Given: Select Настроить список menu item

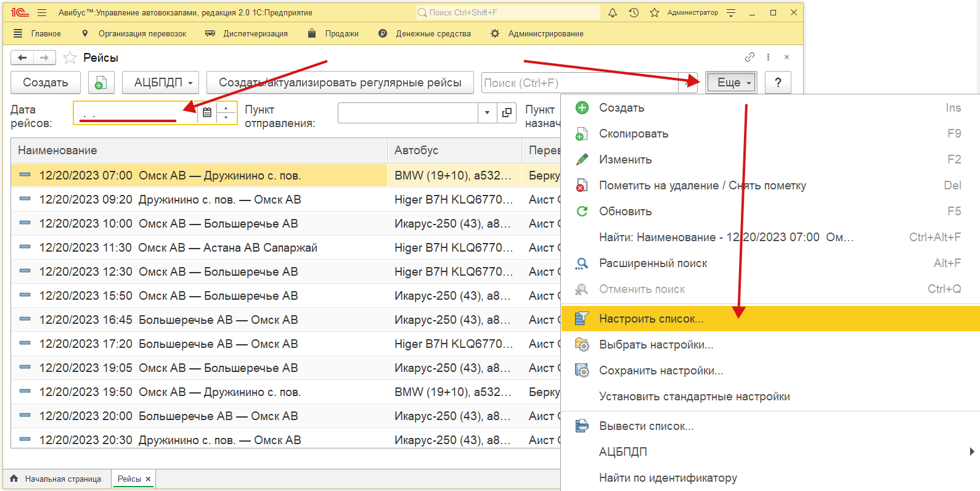Looking at the screenshot, I should 651,319.
